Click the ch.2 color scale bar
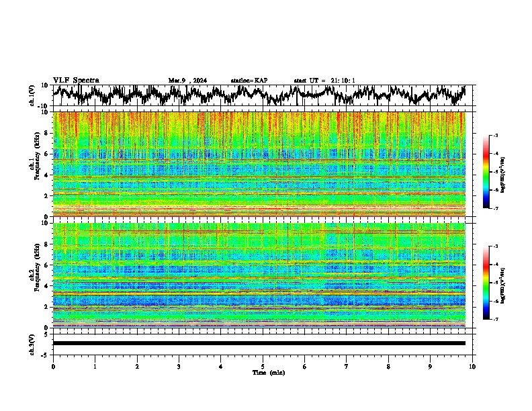 (486, 283)
